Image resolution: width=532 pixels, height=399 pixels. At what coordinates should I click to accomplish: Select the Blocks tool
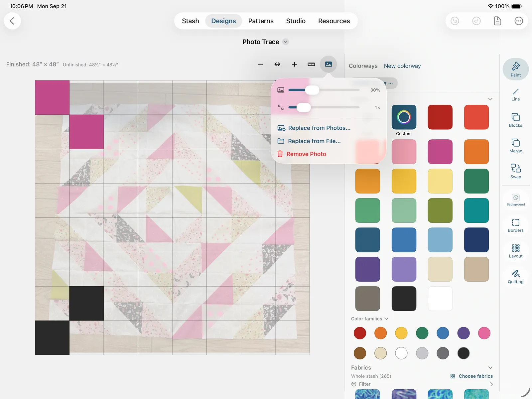pyautogui.click(x=516, y=120)
